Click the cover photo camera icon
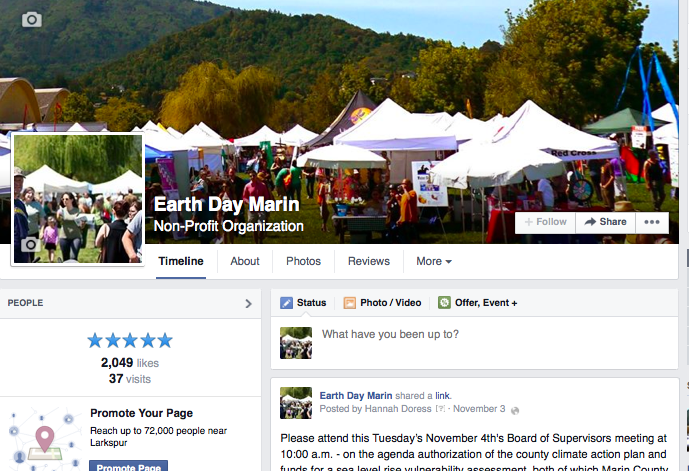 point(32,19)
